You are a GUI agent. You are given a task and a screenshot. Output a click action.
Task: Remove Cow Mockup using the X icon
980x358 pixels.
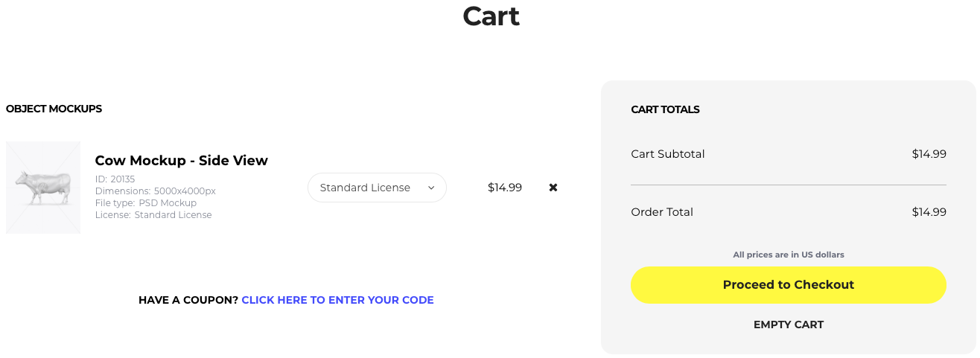(553, 188)
